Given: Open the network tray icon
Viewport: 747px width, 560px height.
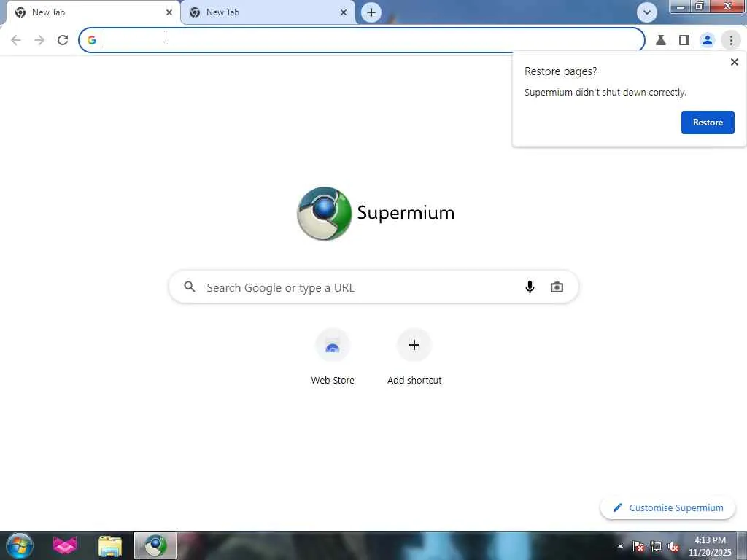Looking at the screenshot, I should pyautogui.click(x=656, y=546).
